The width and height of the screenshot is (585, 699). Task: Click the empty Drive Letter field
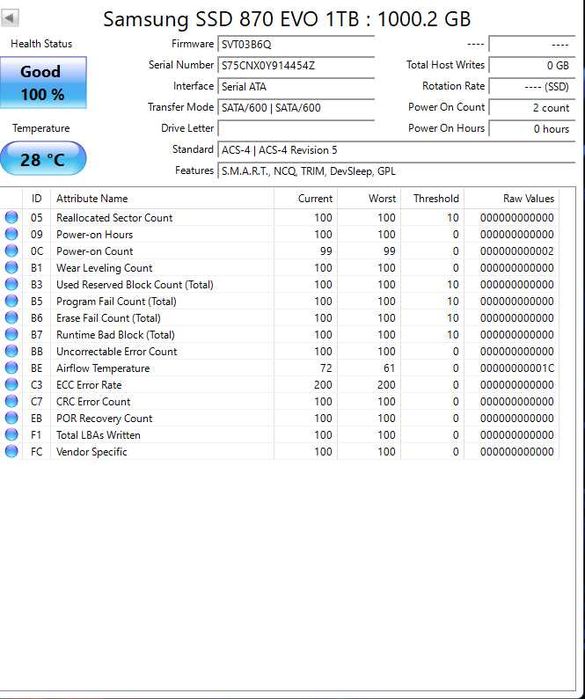296,129
